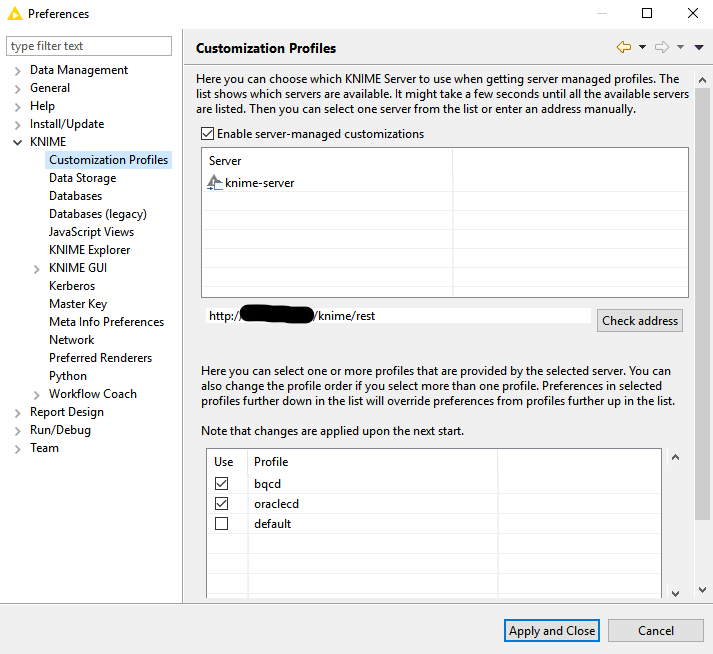This screenshot has width=713, height=654.
Task: Click Apply and Close button
Action: point(552,631)
